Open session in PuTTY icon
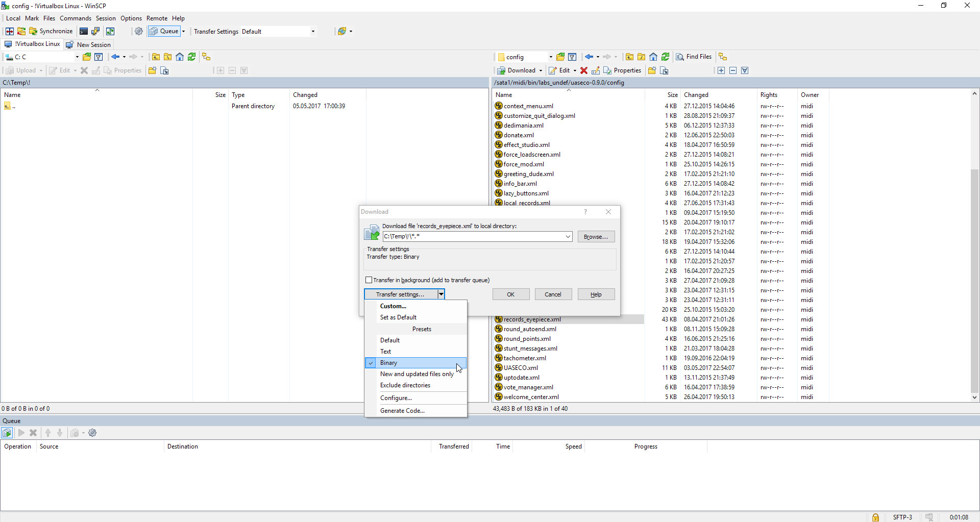This screenshot has height=522, width=980. [95, 31]
